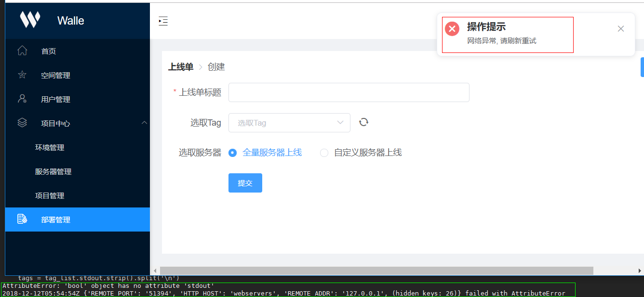Click the blue tab at right edge
The height and width of the screenshot is (297, 644).
coord(642,67)
